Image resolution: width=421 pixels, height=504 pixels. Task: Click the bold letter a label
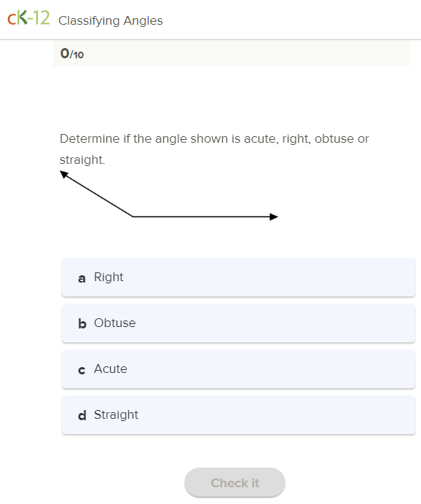click(82, 279)
